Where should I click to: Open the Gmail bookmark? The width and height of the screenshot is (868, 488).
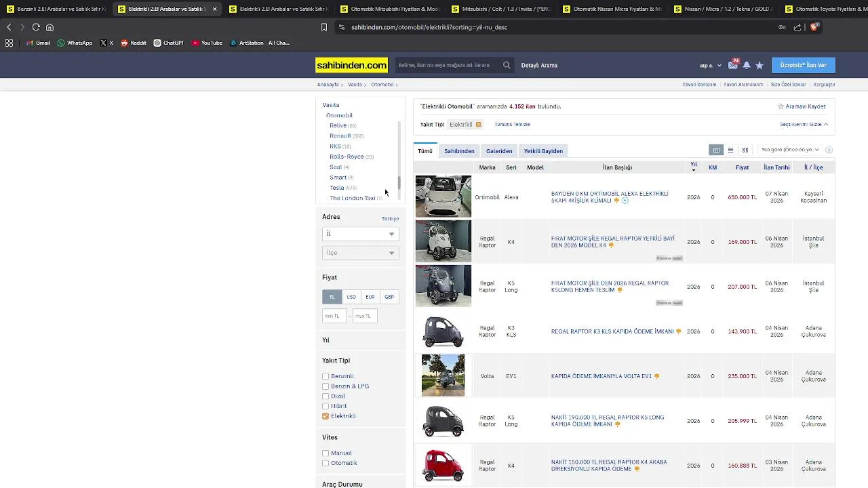click(x=39, y=43)
